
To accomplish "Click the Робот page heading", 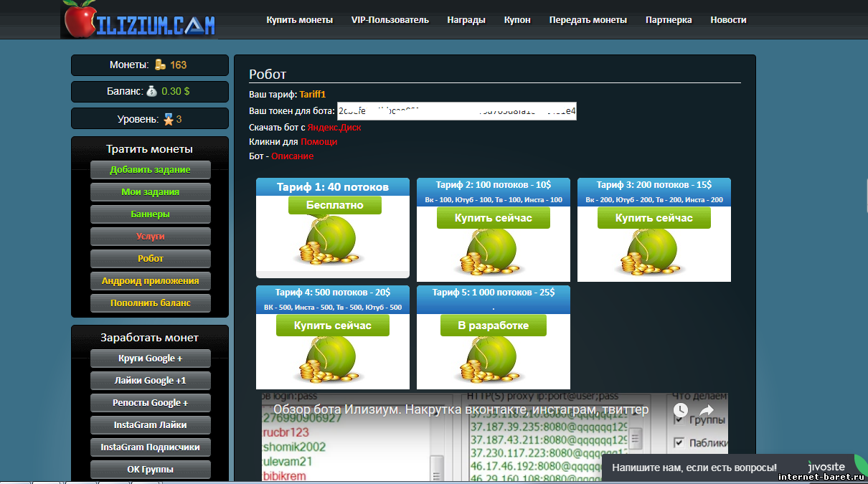I will point(268,75).
